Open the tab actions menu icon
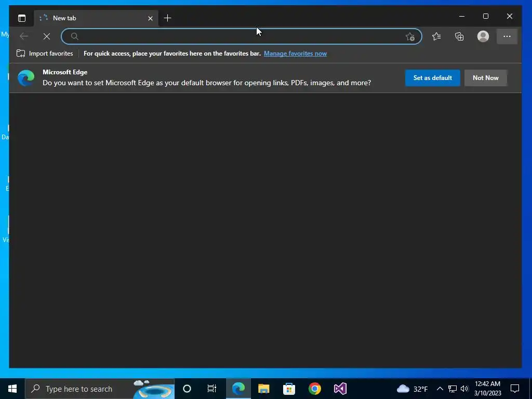The width and height of the screenshot is (532, 399). coord(22,18)
